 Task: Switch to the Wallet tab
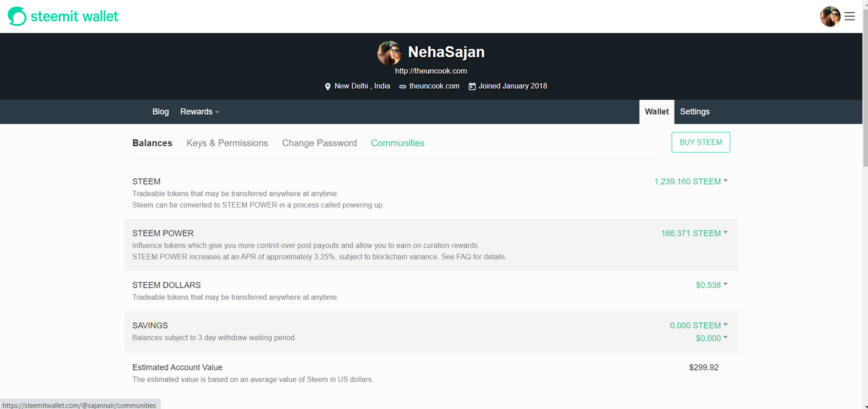656,112
